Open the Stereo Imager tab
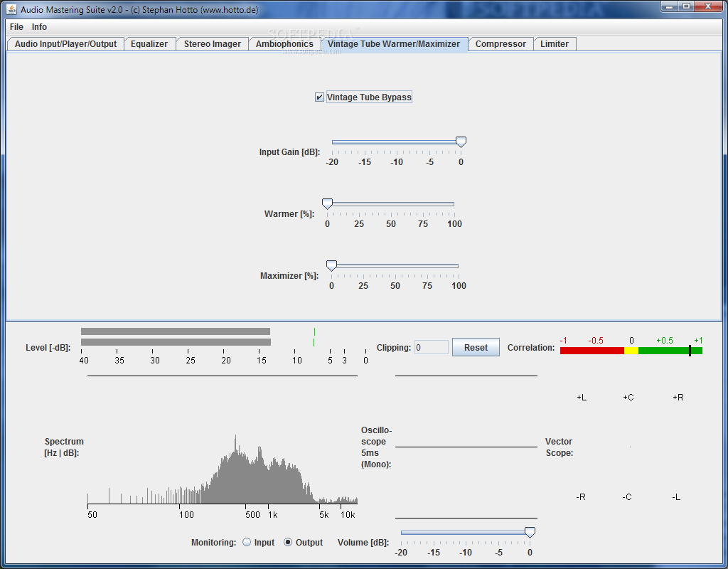This screenshot has width=728, height=569. click(212, 44)
